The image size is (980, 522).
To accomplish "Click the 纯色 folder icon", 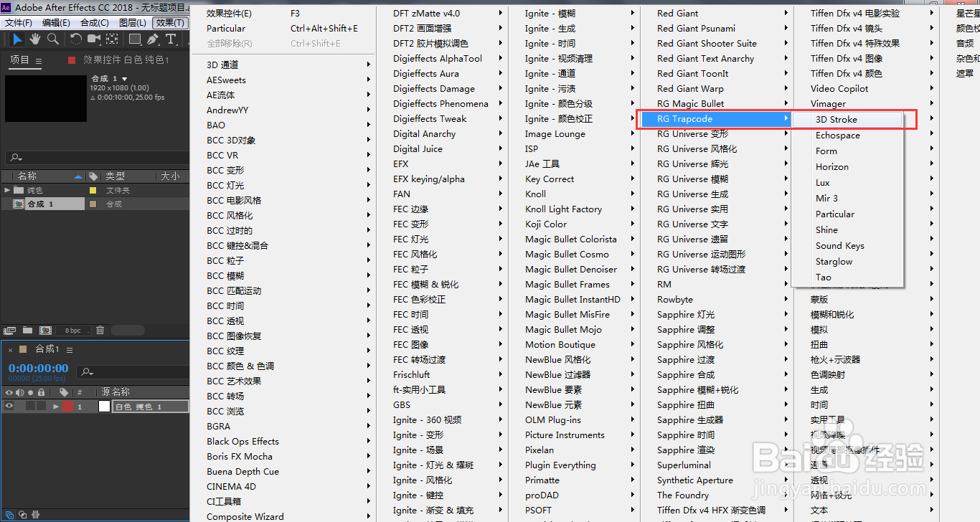I will pyautogui.click(x=19, y=190).
